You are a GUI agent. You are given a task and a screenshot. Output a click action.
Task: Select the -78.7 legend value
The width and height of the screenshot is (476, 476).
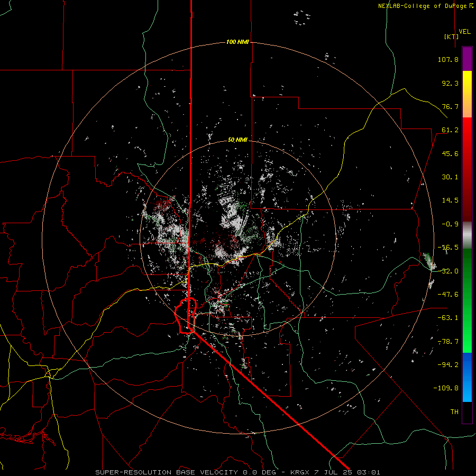pyautogui.click(x=448, y=342)
